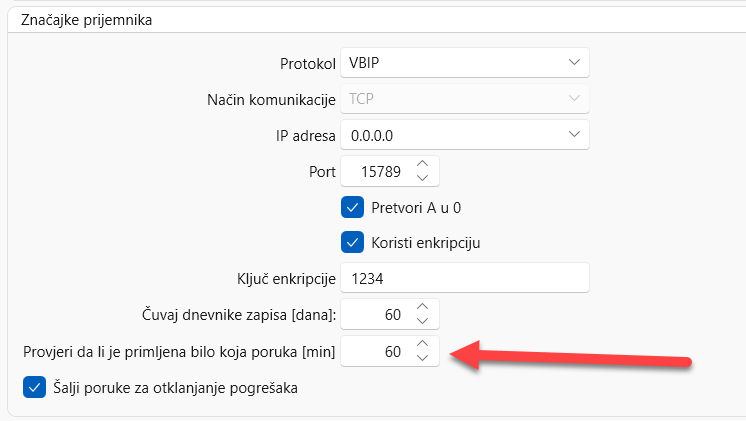Screen dimensions: 746x421
Task: Toggle Šalji poruke za otklanjanje pogrešaka
Action: (34, 386)
